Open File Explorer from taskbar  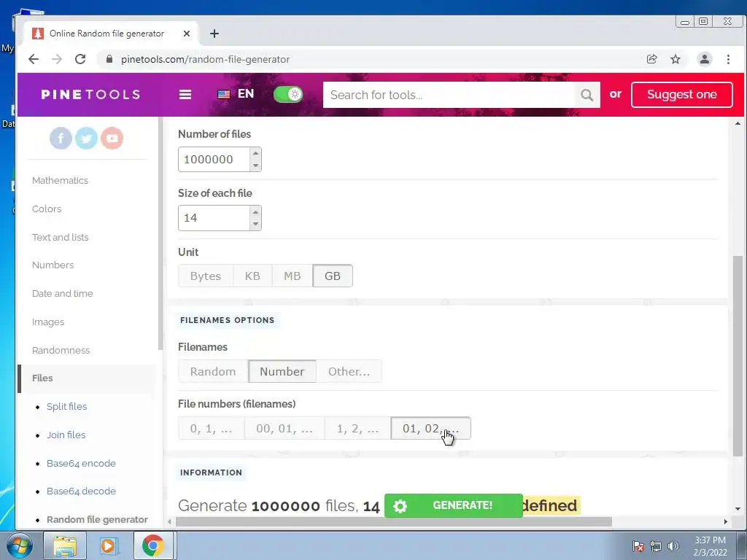coord(65,545)
